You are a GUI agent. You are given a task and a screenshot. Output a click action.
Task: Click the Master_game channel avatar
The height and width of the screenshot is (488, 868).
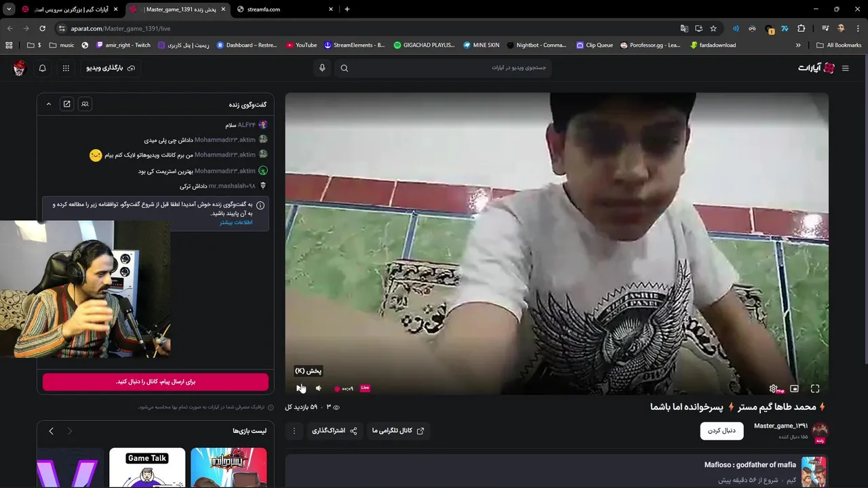pos(820,430)
